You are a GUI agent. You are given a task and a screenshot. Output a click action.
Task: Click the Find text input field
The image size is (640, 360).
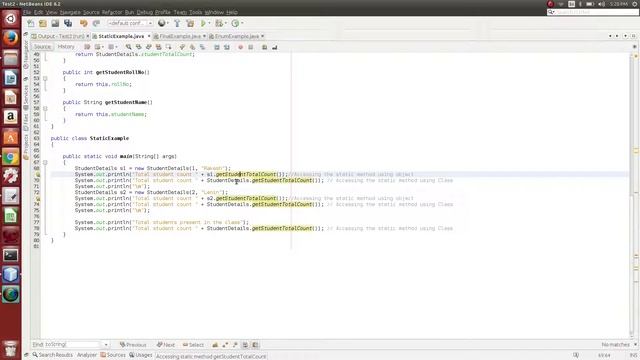tap(73, 345)
